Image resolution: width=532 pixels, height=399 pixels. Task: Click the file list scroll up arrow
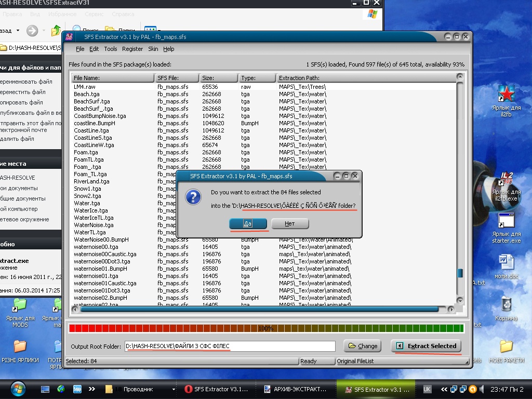point(460,77)
